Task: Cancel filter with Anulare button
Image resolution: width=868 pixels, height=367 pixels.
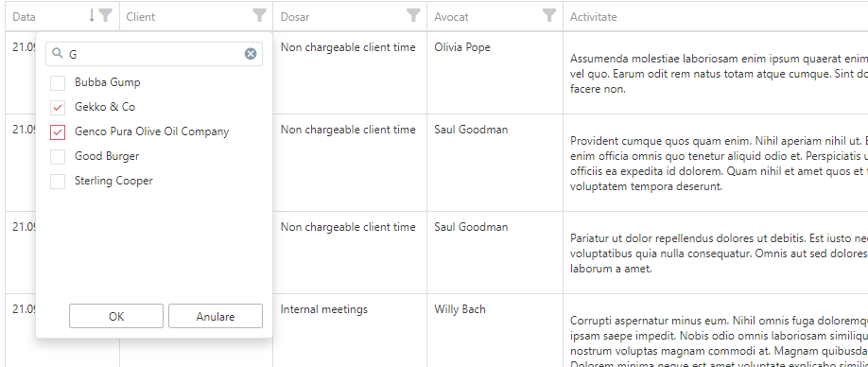Action: (216, 316)
